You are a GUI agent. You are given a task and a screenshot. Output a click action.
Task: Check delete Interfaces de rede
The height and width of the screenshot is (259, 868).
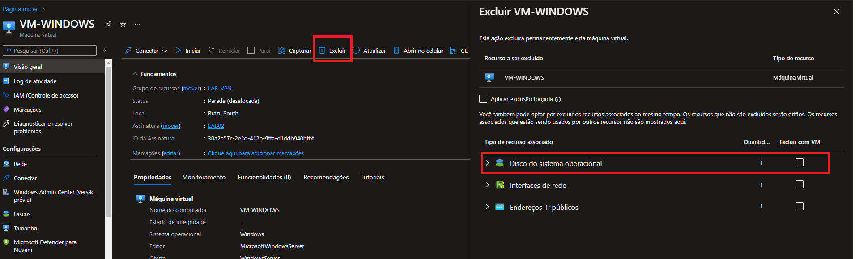(800, 184)
